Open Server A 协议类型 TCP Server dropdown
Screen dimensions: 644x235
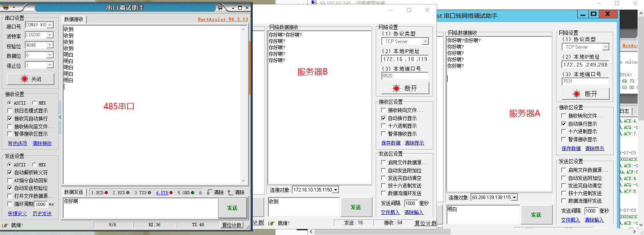coord(606,47)
